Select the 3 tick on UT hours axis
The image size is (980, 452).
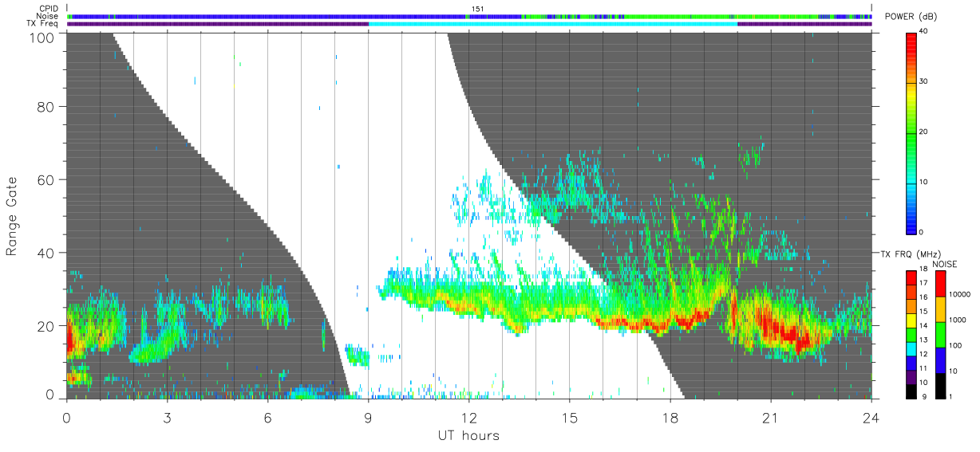tap(167, 417)
